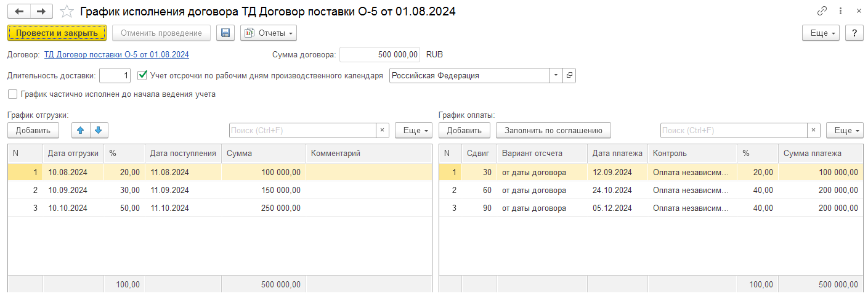Open help with the question mark button
Image resolution: width=868 pixels, height=296 pixels.
(854, 33)
